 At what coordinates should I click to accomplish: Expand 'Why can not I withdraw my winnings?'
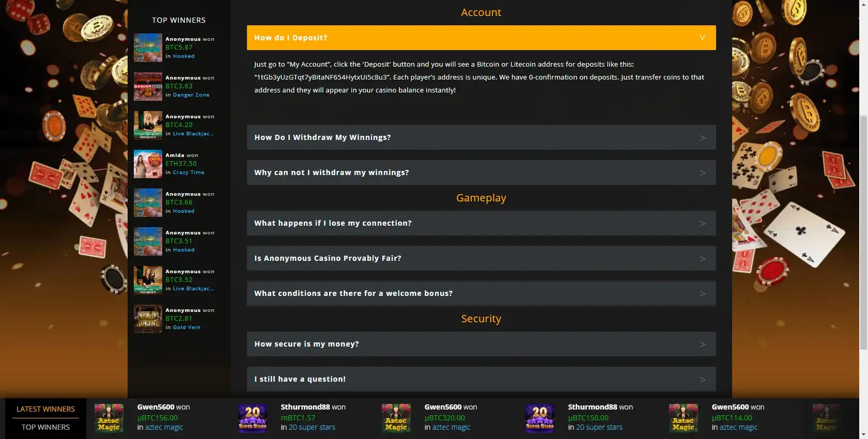[x=481, y=173]
